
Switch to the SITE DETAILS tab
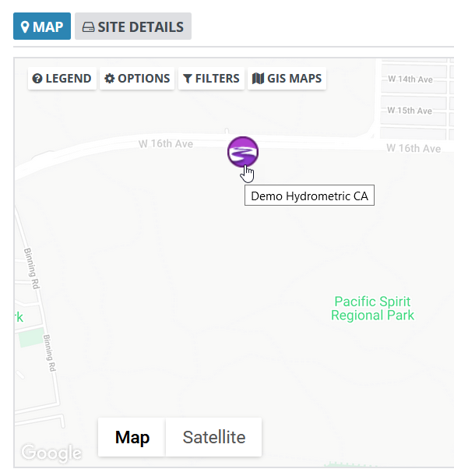[x=133, y=26]
